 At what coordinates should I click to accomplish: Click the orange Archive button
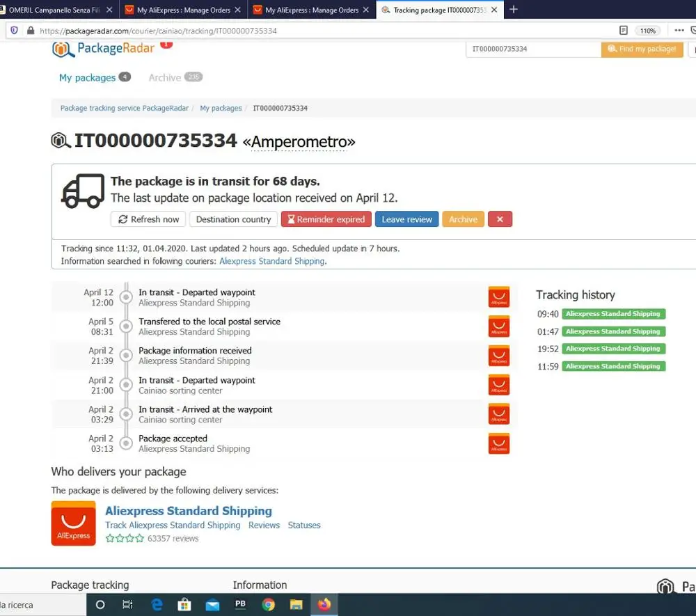[x=463, y=219]
